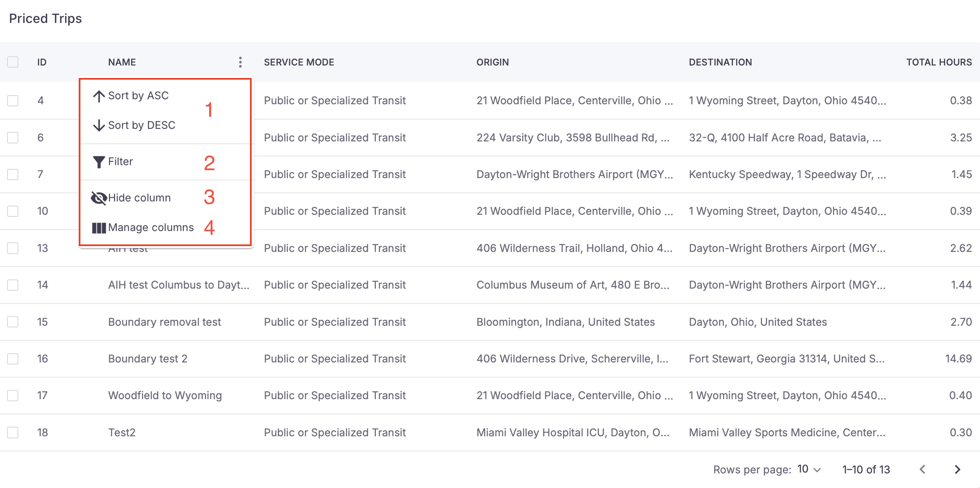Open the Rows per page dropdown

point(809,470)
